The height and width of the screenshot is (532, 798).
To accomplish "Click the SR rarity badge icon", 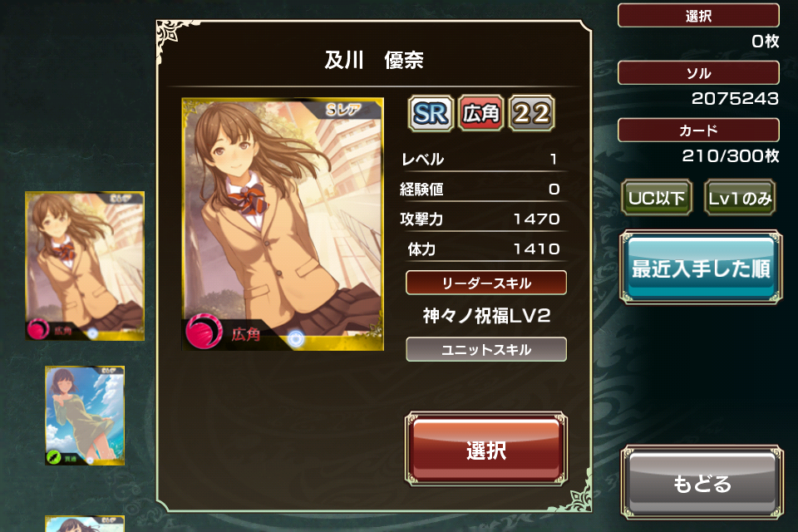I will [431, 113].
